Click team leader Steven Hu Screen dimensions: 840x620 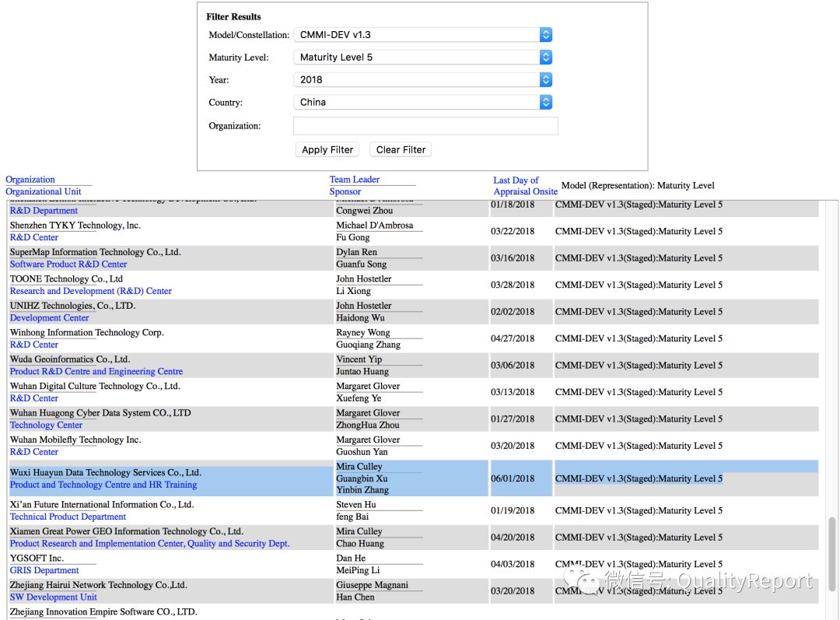pos(356,504)
